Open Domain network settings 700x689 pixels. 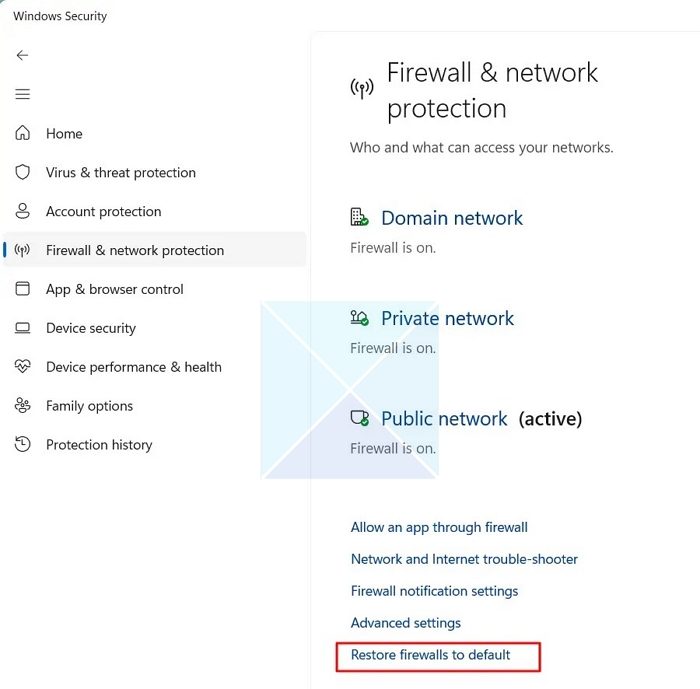[452, 218]
